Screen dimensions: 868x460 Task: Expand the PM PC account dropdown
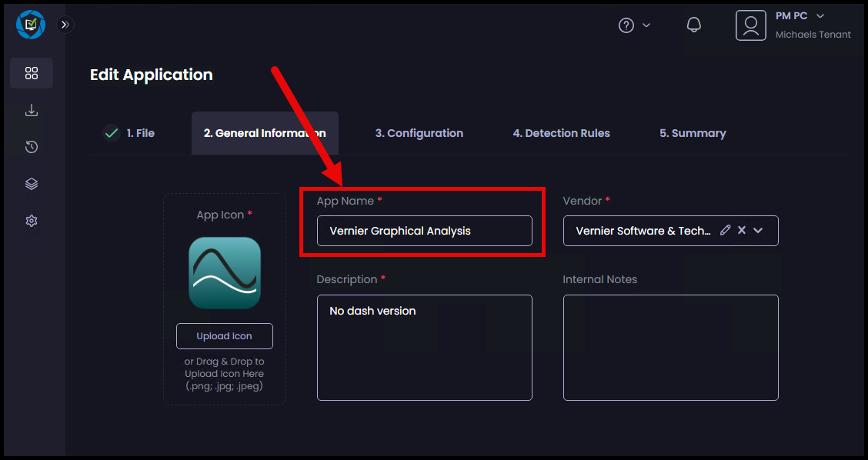(820, 16)
